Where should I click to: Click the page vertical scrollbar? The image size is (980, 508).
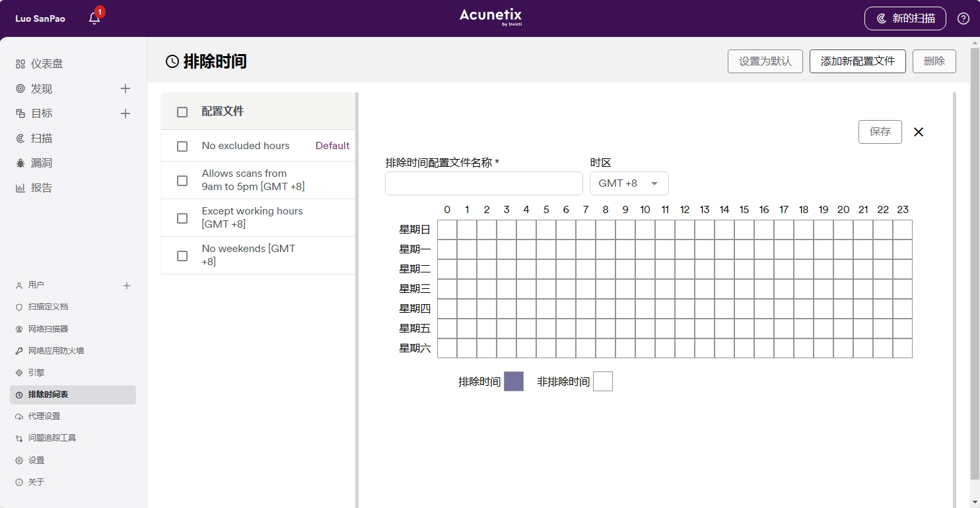click(975, 264)
